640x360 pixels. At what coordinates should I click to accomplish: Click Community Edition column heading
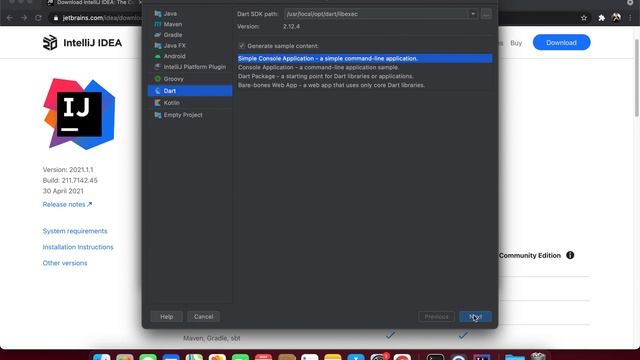[530, 256]
